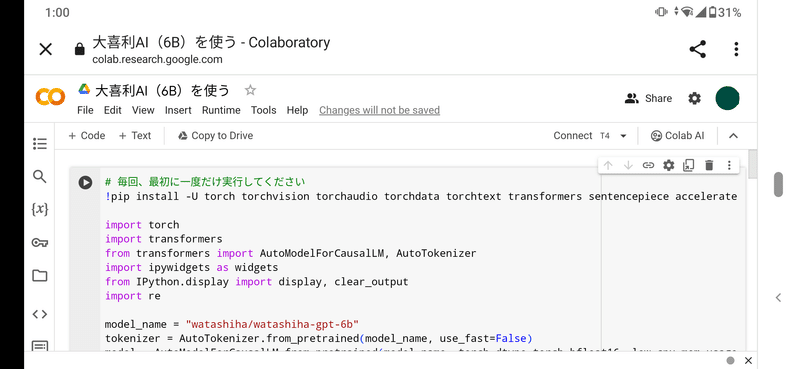800x369 pixels.
Task: Click the Changes will not be saved link
Action: [380, 110]
